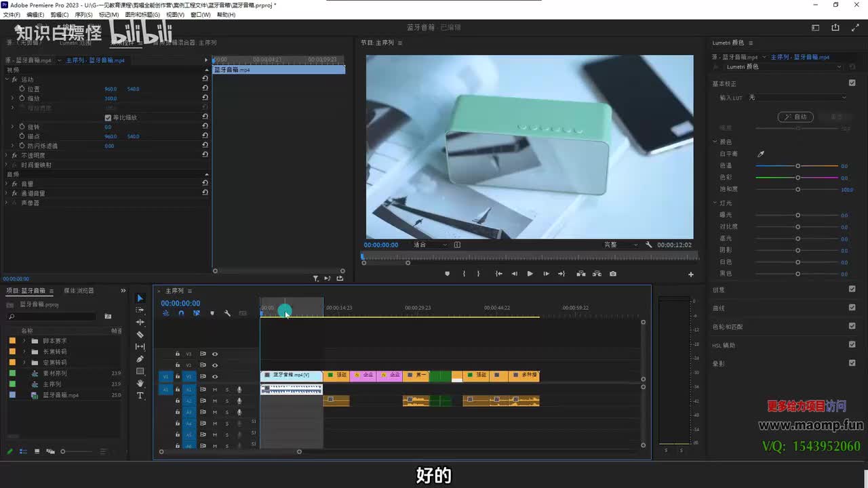Click the 饱和度 saturation slider handle
This screenshot has width=868, height=488.
coord(797,189)
